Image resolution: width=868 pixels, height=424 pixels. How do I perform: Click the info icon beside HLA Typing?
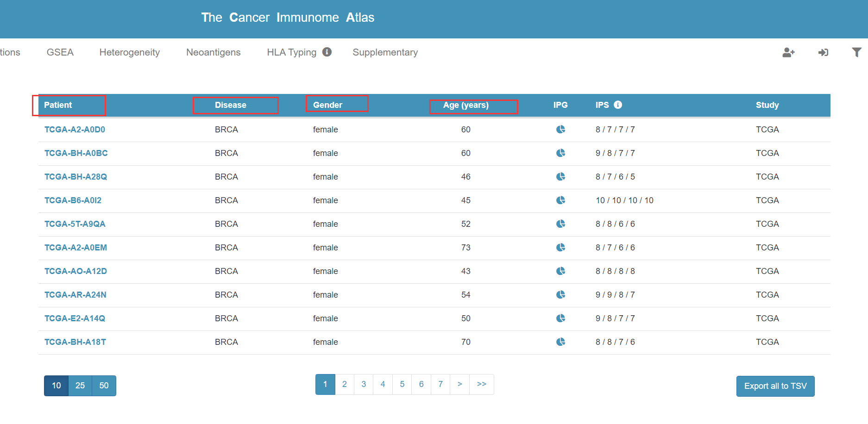click(x=327, y=52)
